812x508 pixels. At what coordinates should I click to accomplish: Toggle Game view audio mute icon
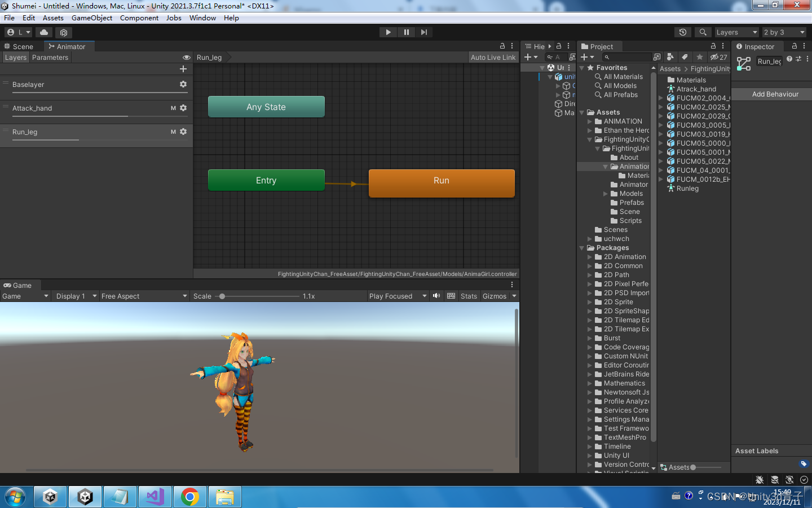(436, 296)
